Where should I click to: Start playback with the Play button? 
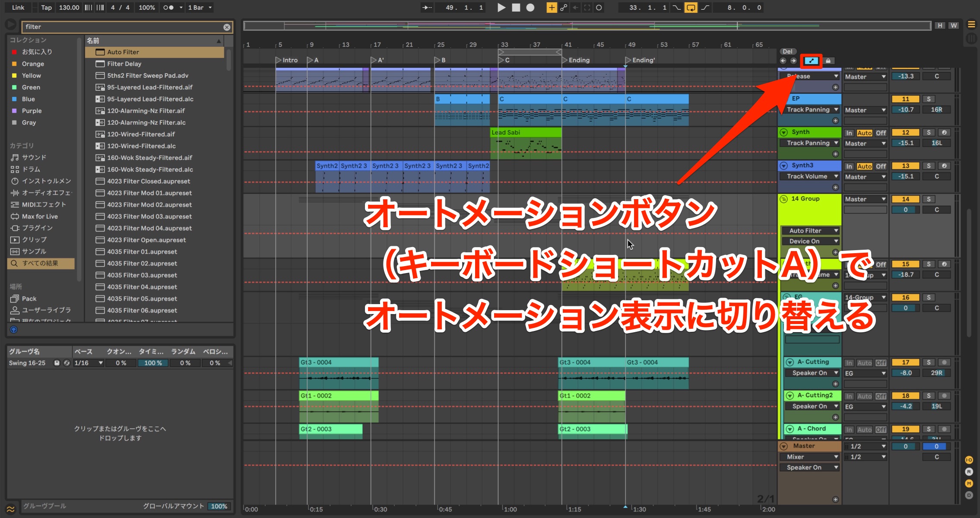(x=501, y=7)
